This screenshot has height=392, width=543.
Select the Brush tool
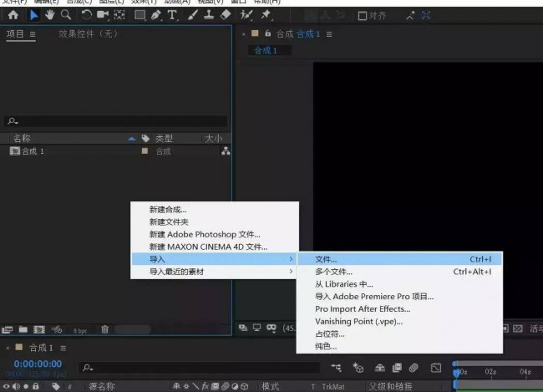tap(192, 15)
